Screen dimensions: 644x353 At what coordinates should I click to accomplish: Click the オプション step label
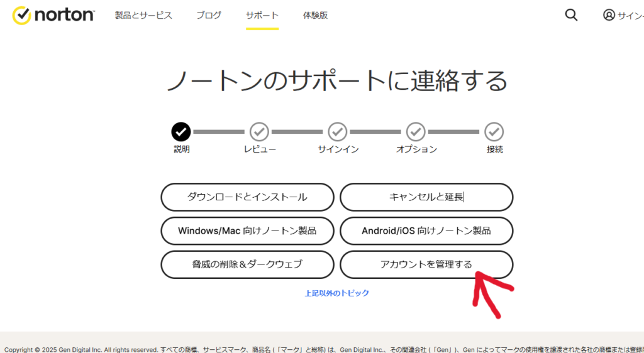tap(416, 149)
